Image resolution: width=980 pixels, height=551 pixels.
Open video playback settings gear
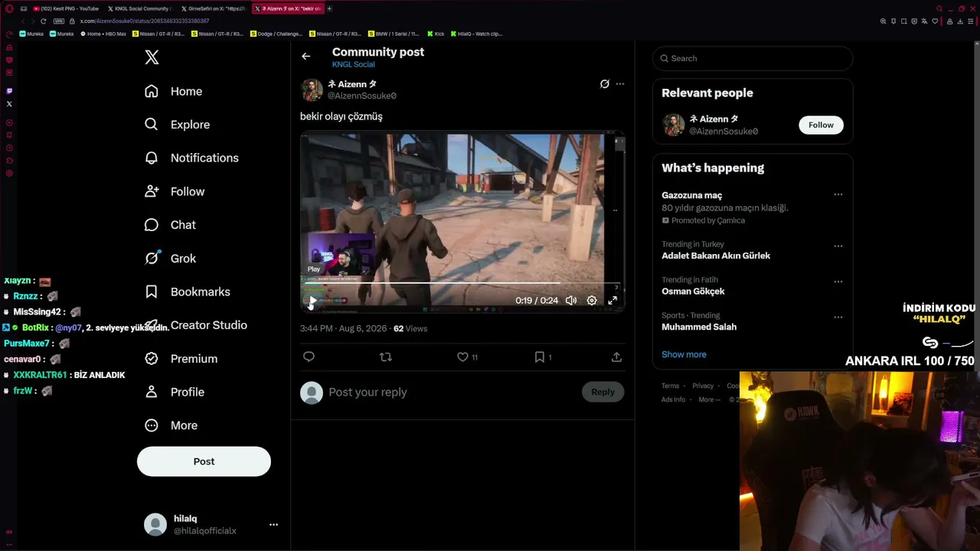[x=592, y=301]
